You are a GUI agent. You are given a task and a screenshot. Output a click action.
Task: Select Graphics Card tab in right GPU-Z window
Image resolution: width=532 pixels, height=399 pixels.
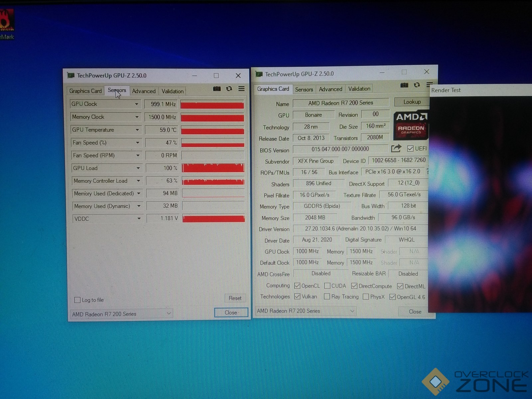tap(273, 89)
